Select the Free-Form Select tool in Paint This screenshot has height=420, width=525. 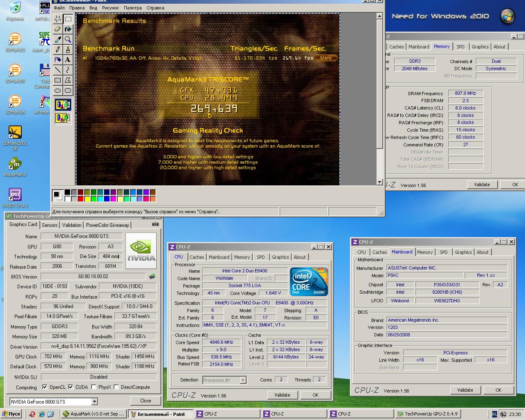(58, 19)
